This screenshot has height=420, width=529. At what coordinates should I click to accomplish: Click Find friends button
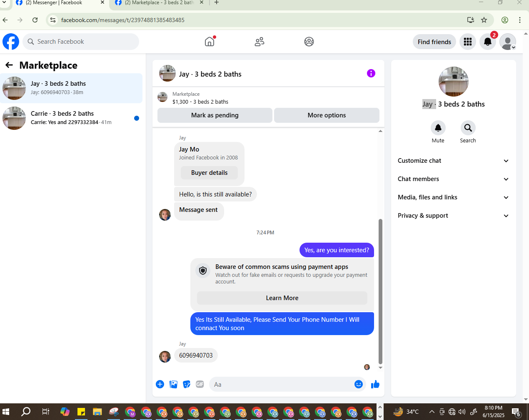tap(434, 42)
